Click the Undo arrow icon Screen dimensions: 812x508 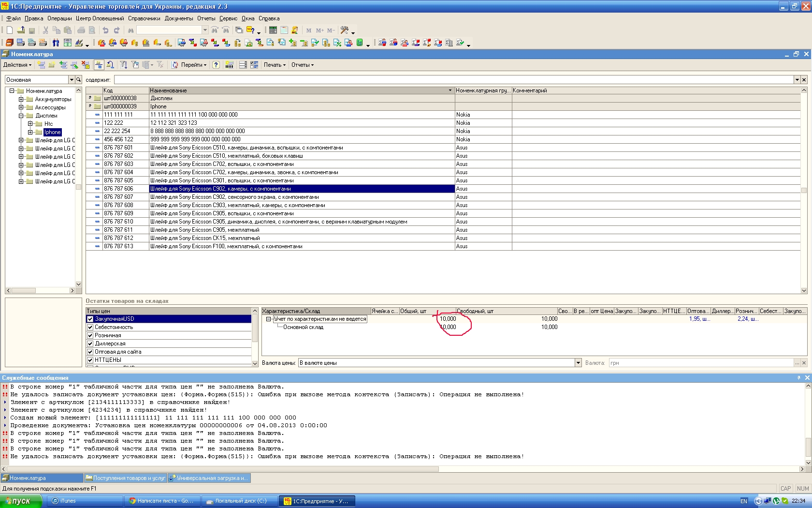(x=105, y=30)
